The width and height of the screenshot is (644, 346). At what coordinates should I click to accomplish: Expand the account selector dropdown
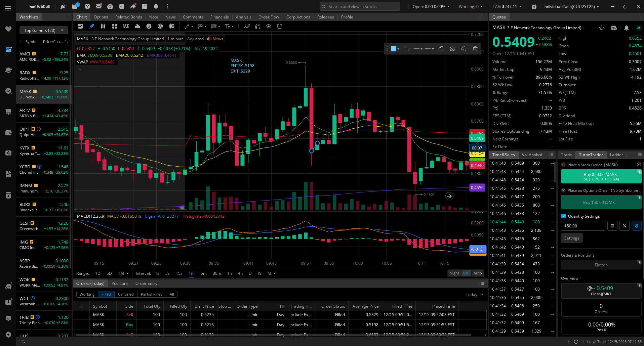(x=571, y=6)
